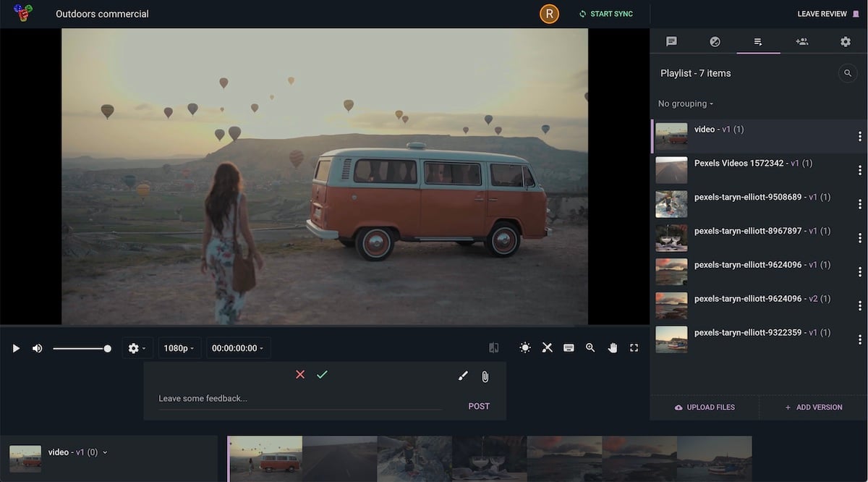
Task: Search the playlist with magnifier icon
Action: pos(847,73)
